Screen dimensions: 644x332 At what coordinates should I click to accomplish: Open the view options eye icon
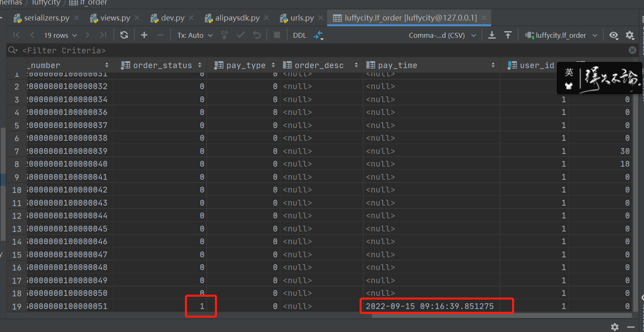pos(614,35)
